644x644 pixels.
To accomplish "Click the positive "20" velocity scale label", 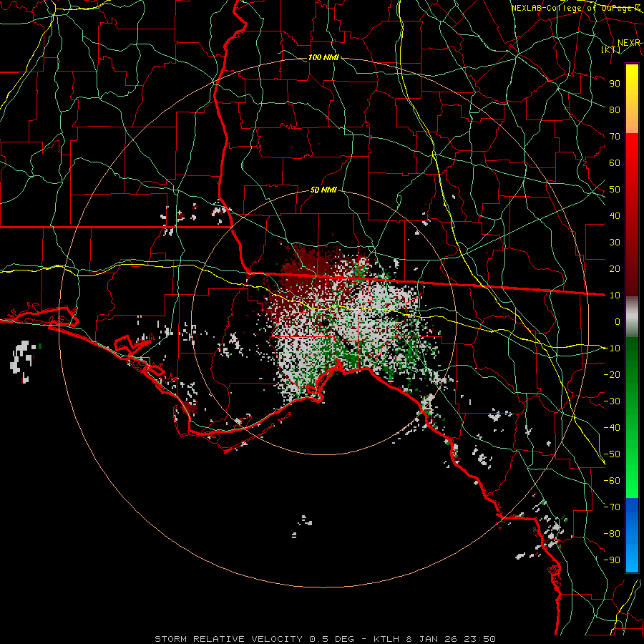I will click(615, 268).
